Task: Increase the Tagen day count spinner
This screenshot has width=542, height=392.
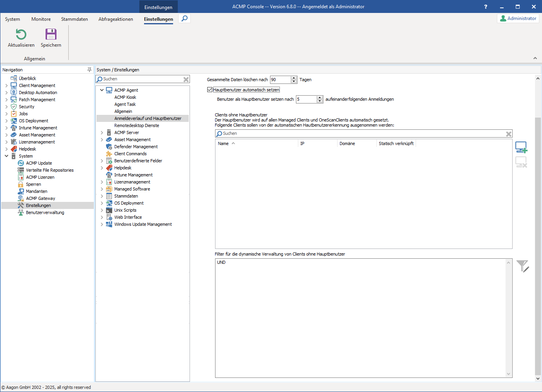Action: (294, 78)
